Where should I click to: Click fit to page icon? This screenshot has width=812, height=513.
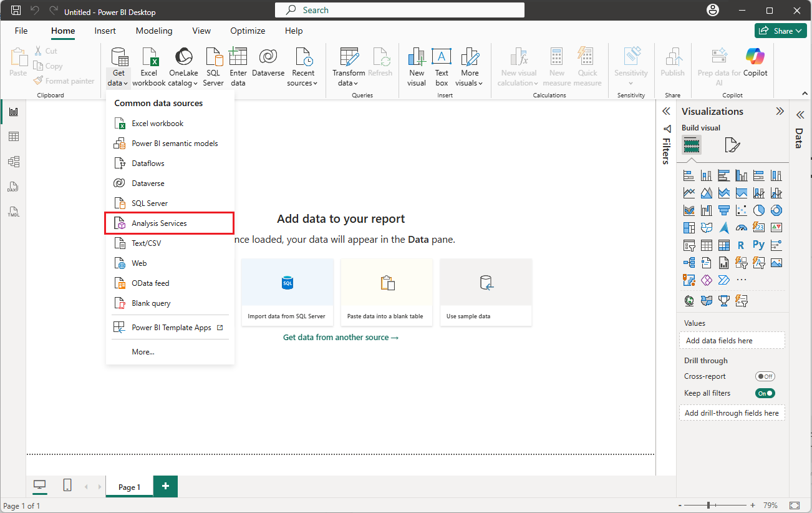pyautogui.click(x=795, y=505)
